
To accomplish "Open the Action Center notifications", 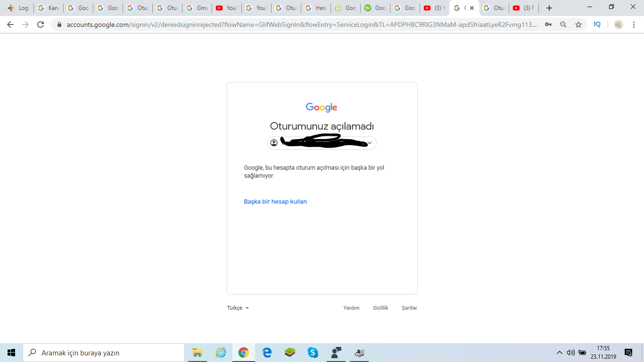I will pos(628,353).
